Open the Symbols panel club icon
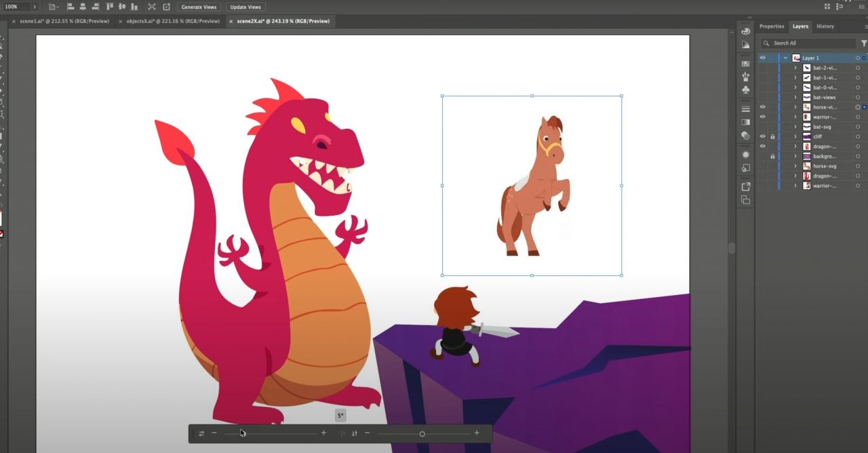The image size is (868, 453). 746,90
